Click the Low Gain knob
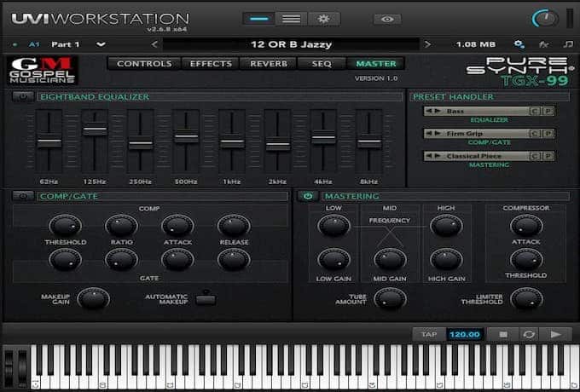580x392 pixels. [333, 259]
